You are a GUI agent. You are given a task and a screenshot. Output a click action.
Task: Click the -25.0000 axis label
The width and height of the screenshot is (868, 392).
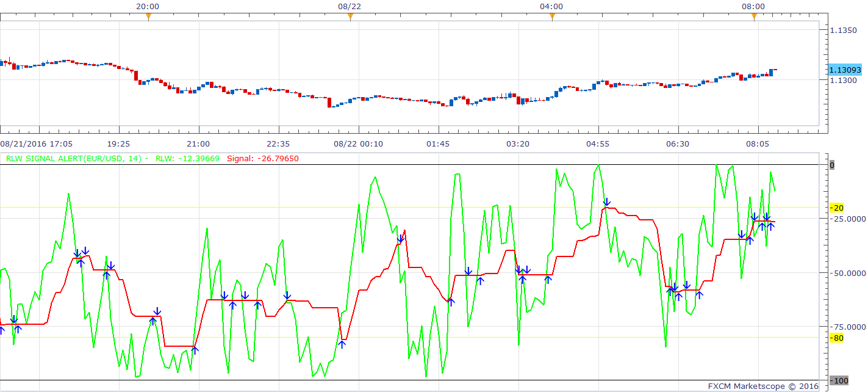(848, 219)
